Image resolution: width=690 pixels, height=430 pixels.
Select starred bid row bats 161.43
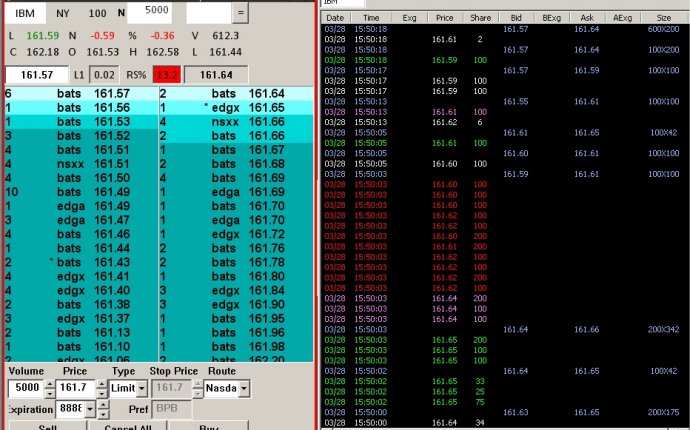click(x=81, y=262)
